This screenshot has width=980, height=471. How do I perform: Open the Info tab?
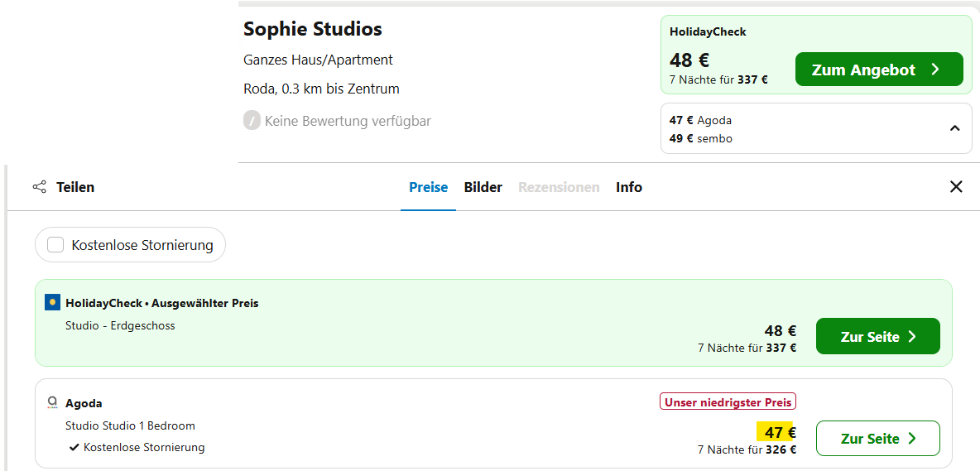[629, 187]
